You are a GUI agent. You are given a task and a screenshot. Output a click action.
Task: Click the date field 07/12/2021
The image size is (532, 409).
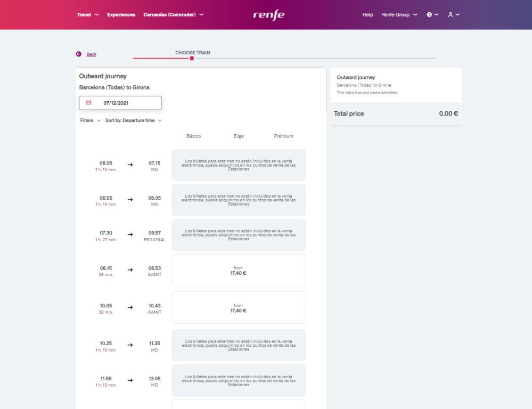[120, 103]
